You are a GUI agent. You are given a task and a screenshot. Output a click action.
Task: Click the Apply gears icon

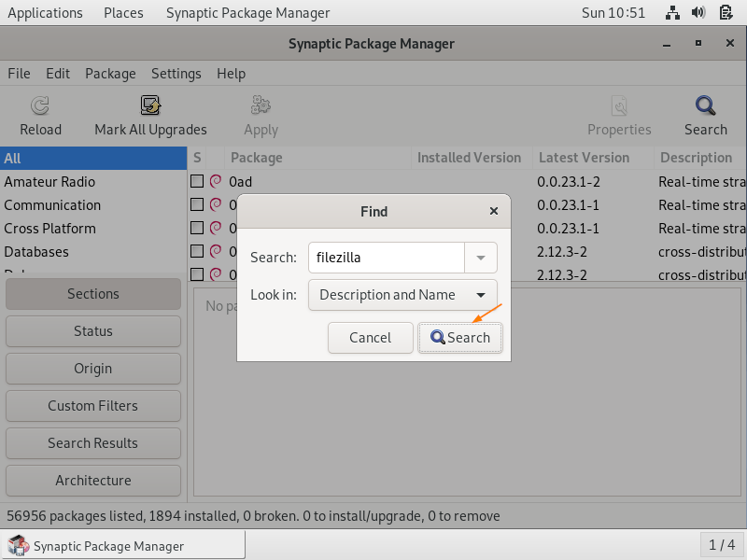tap(261, 105)
